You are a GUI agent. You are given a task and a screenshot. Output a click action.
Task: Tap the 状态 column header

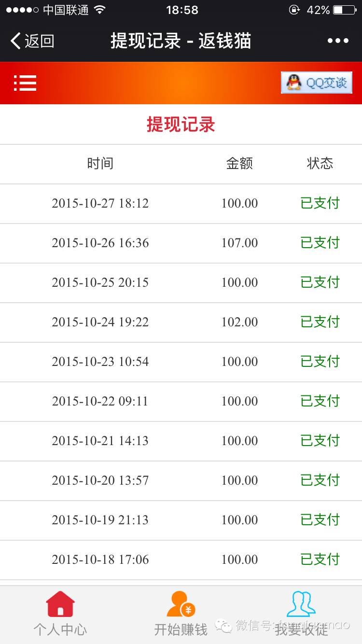[x=320, y=163]
